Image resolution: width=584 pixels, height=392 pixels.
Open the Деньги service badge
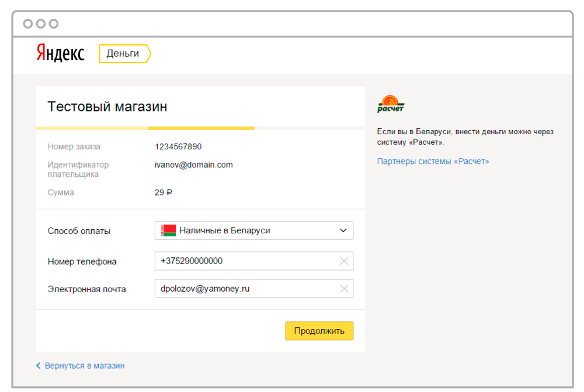click(125, 54)
